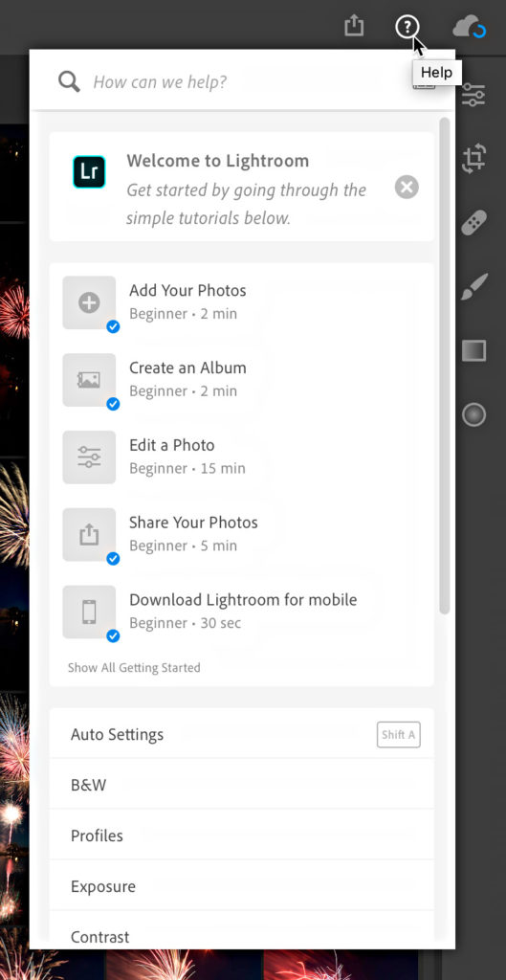506x980 pixels.
Task: Click the Shift A shortcut badge
Action: click(x=399, y=734)
